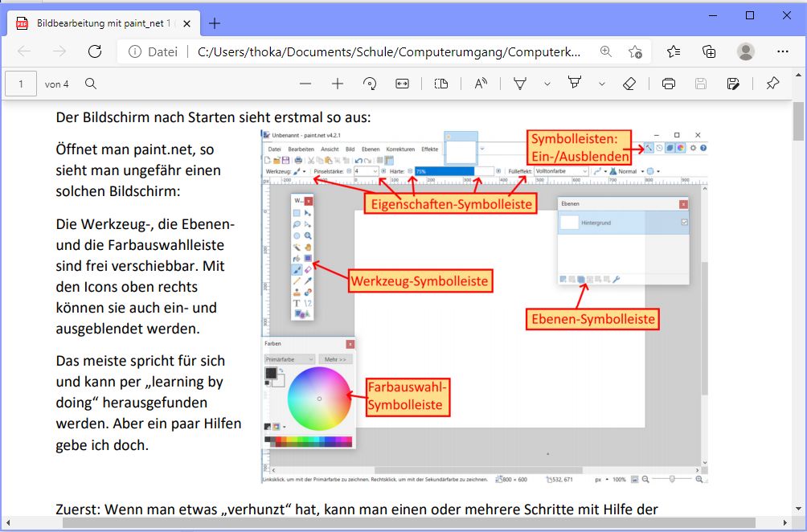Select Clone Stamp tool in paint.net tools window

coord(297,293)
